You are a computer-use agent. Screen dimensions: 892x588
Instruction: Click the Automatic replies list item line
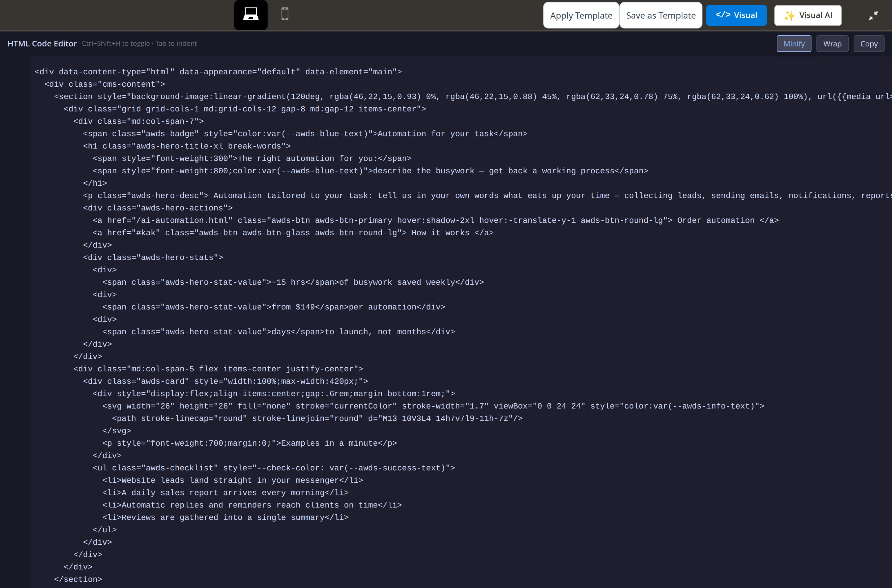click(252, 505)
